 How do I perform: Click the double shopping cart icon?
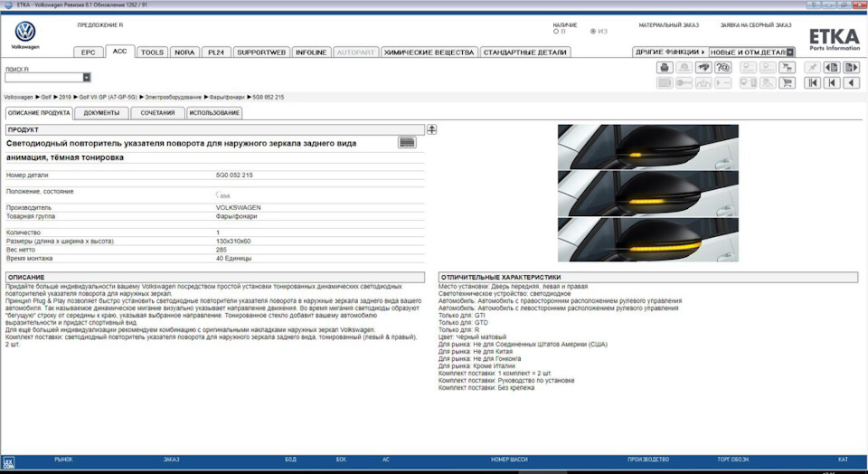(x=787, y=68)
